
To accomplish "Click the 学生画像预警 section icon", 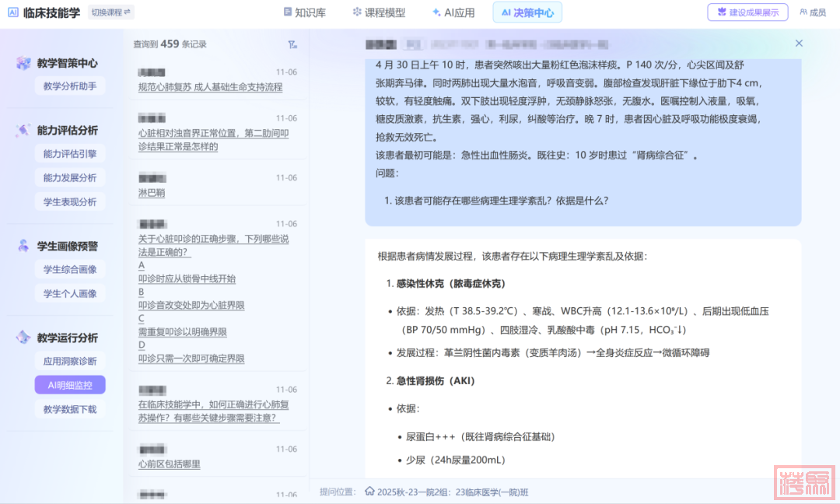I will point(23,246).
